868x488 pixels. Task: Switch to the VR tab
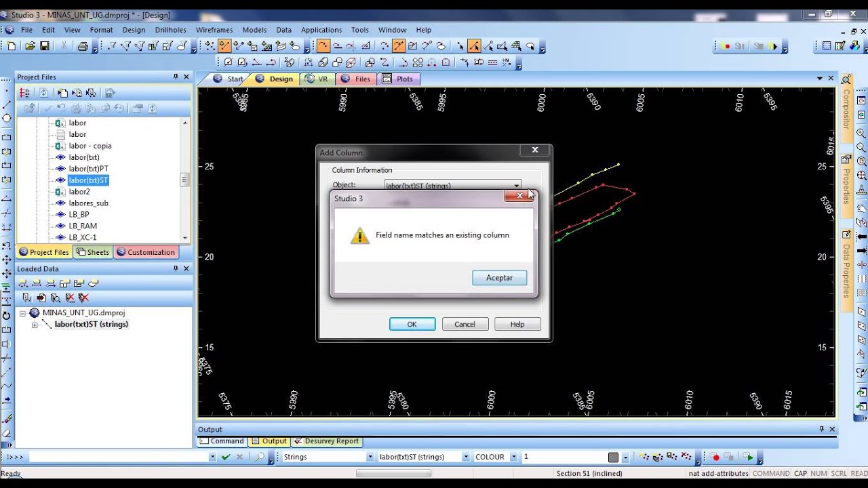pos(316,79)
